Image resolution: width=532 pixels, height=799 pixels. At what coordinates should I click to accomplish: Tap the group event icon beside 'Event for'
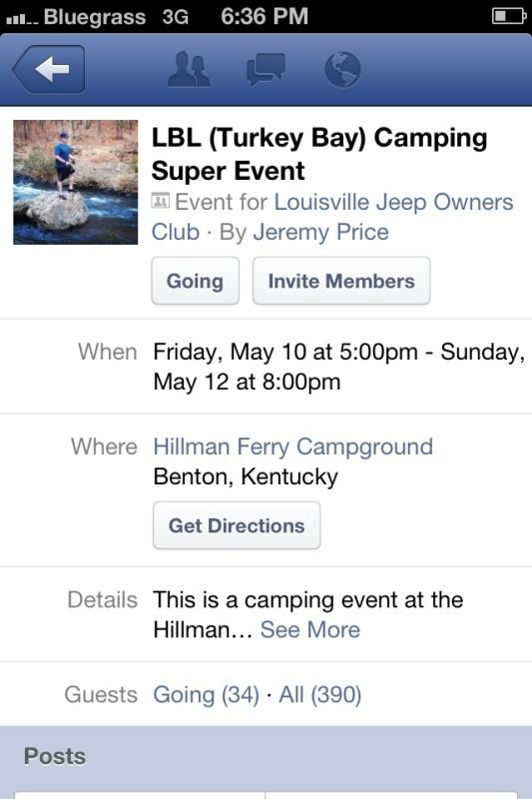161,202
